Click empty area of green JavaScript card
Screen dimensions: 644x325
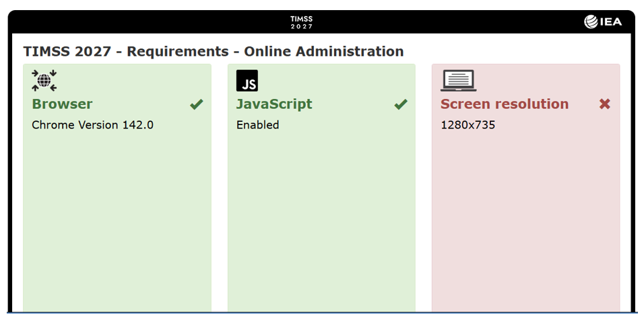321,222
